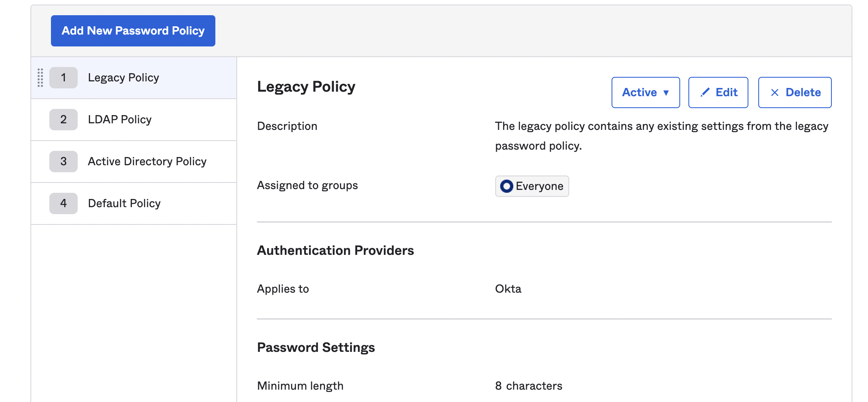Click the number 2 priority badge

pos(63,120)
